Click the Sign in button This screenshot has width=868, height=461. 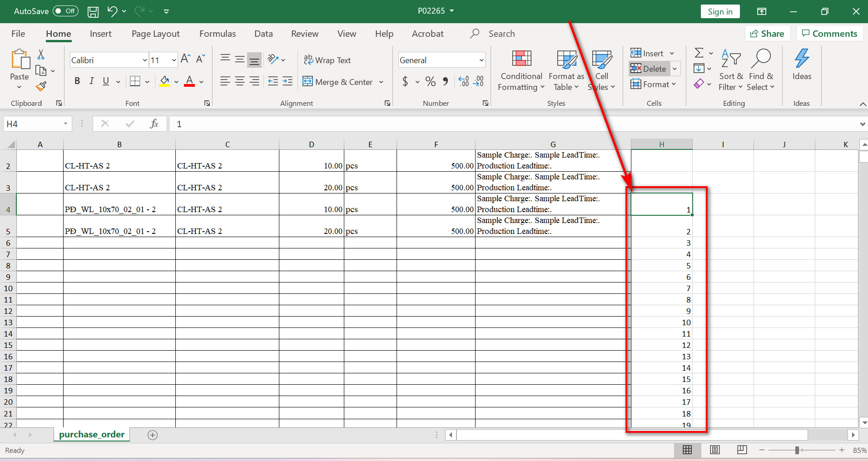click(x=719, y=11)
